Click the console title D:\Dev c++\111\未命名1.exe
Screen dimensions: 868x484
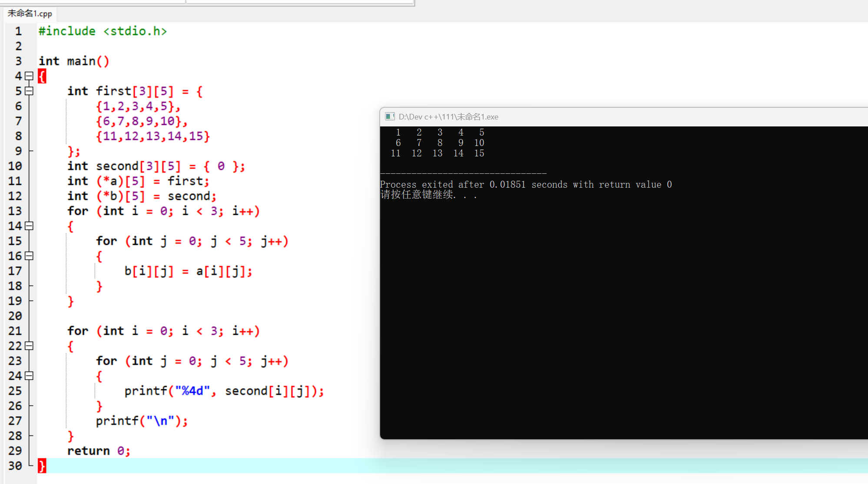[x=448, y=117]
